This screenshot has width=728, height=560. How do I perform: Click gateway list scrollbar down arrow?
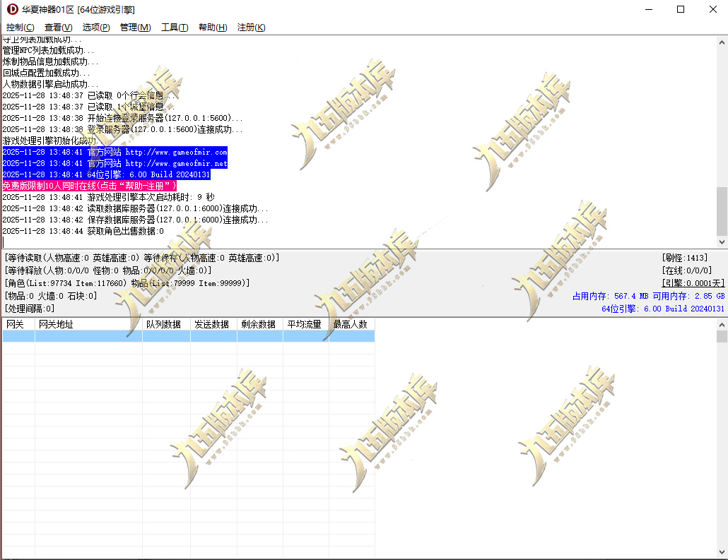(x=722, y=552)
